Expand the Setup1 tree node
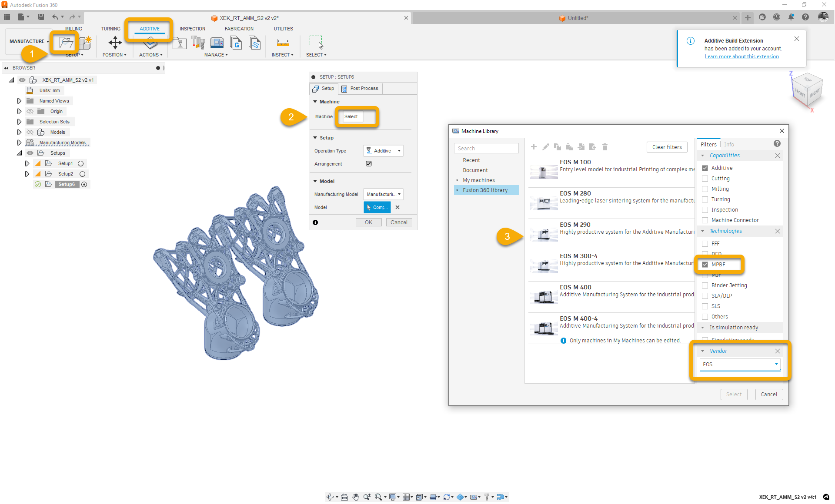The width and height of the screenshot is (835, 504). 27,163
